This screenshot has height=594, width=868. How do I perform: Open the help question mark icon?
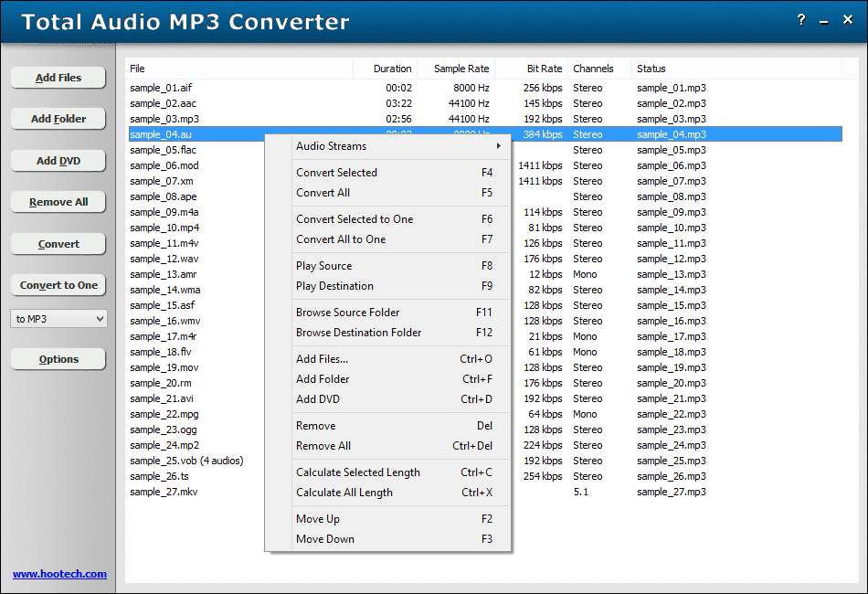(801, 20)
